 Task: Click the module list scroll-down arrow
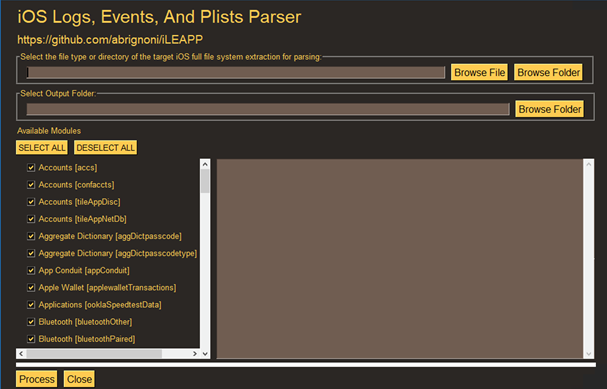tap(205, 353)
